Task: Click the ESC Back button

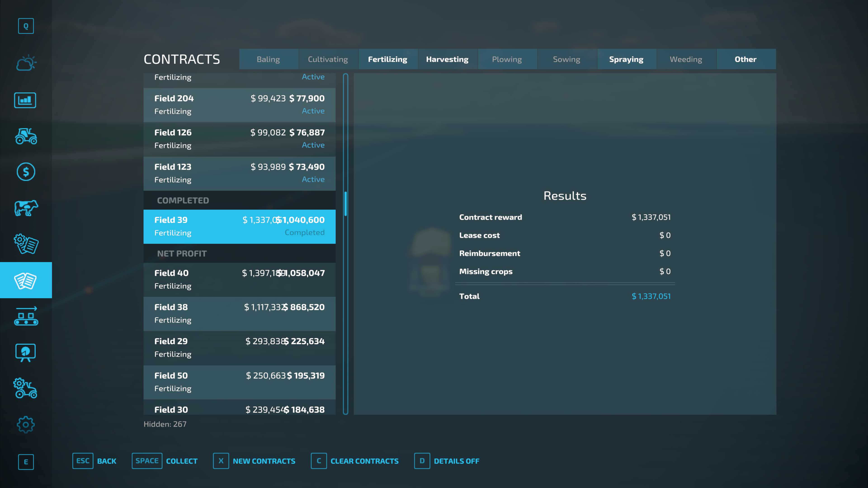Action: tap(94, 461)
